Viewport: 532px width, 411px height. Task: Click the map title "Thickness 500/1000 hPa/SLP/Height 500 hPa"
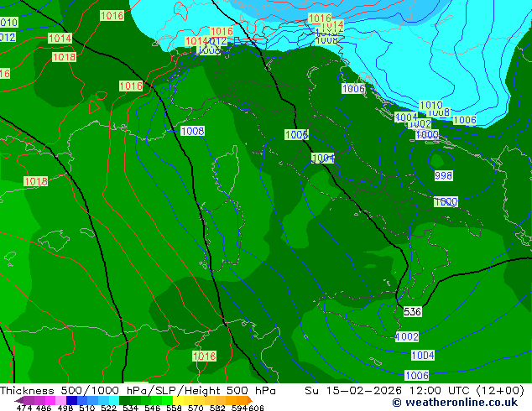pos(138,391)
